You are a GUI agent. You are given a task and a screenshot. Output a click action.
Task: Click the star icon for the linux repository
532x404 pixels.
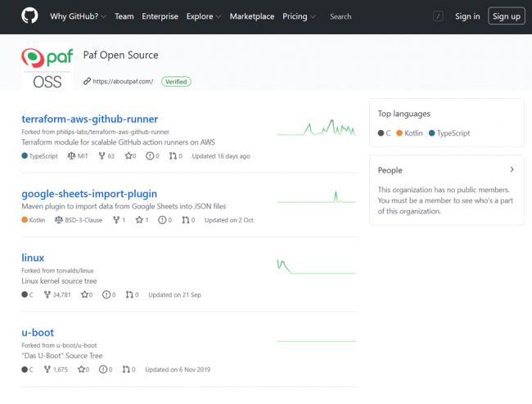[84, 294]
